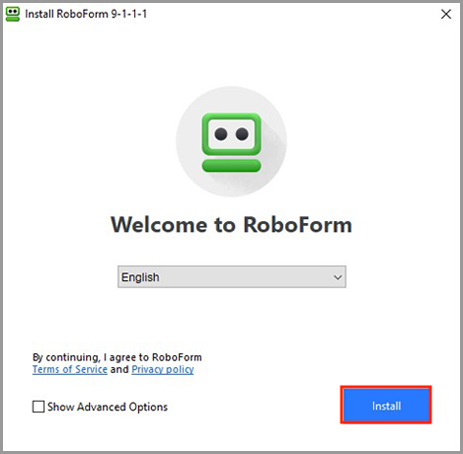Click the robot logo's left eye
Viewport: 463px width, 454px height.
[221, 134]
